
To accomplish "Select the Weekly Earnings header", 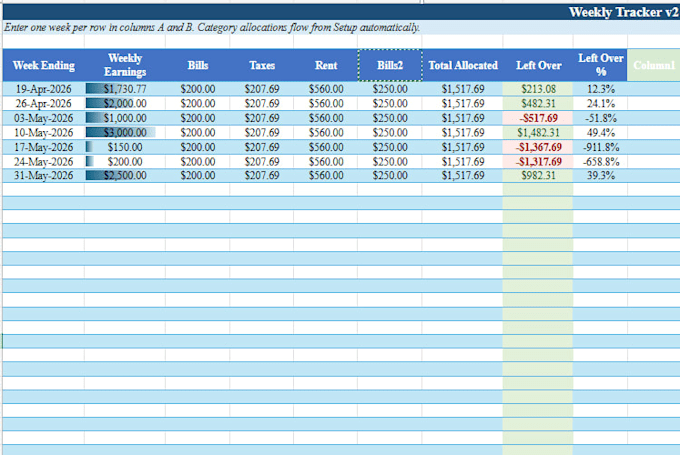I will pyautogui.click(x=125, y=65).
